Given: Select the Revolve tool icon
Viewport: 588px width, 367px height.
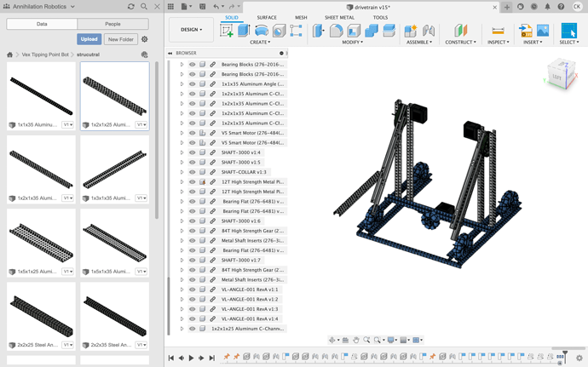Looking at the screenshot, I should click(262, 31).
